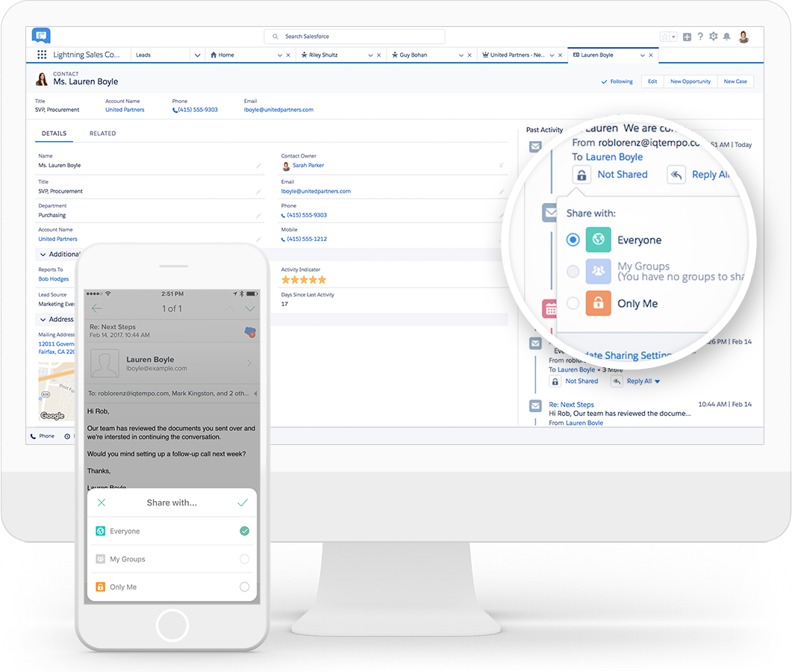Image resolution: width=792 pixels, height=672 pixels.
Task: Click the Edit button
Action: (x=652, y=81)
